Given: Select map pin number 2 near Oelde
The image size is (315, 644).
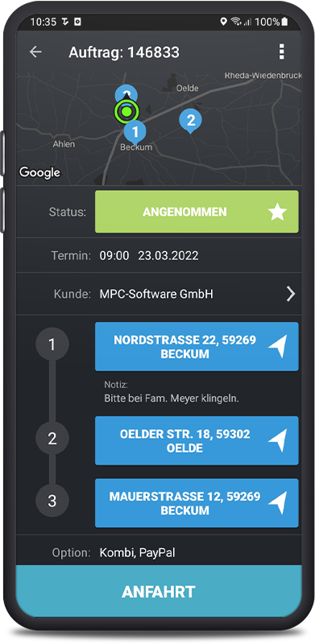Looking at the screenshot, I should pos(190,121).
